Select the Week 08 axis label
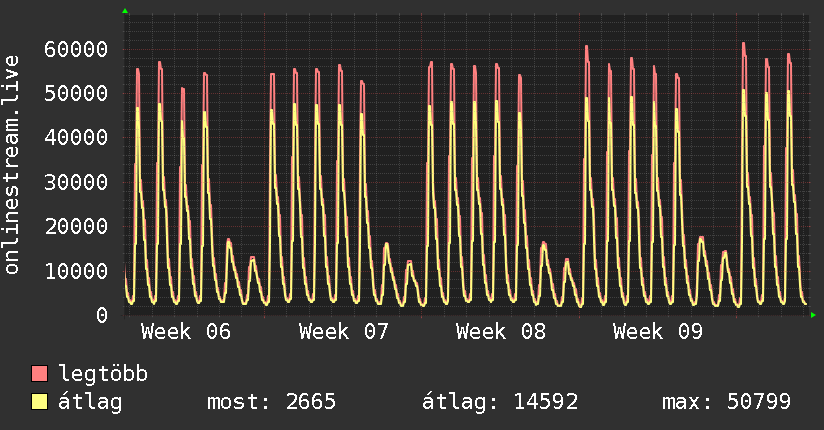The image size is (824, 430). point(501,332)
